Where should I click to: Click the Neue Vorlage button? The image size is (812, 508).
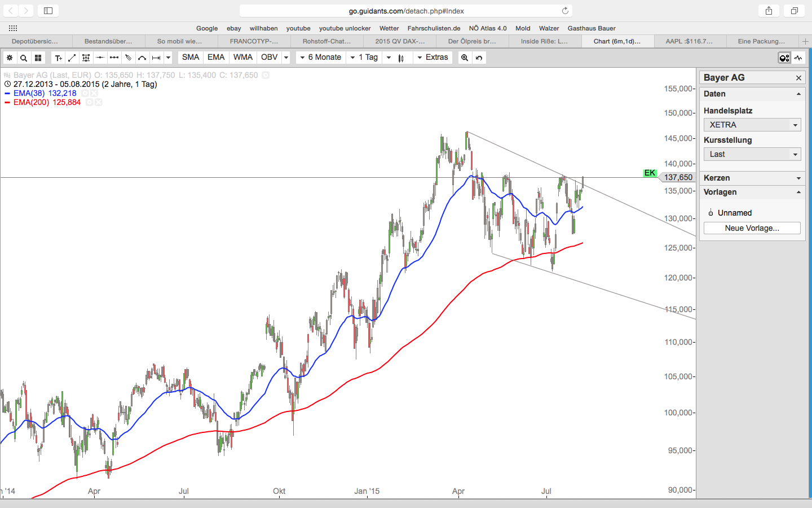click(752, 228)
